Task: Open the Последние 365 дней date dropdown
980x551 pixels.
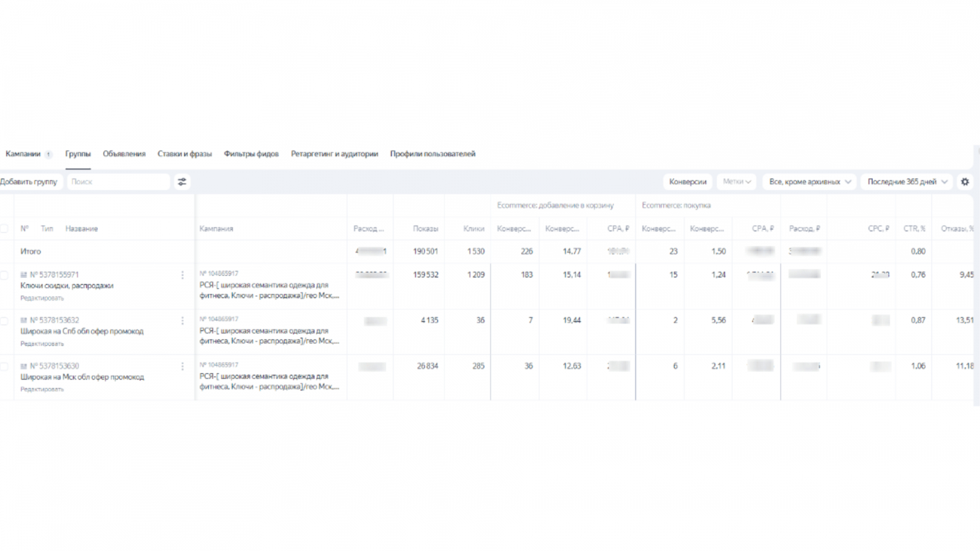Action: click(907, 182)
